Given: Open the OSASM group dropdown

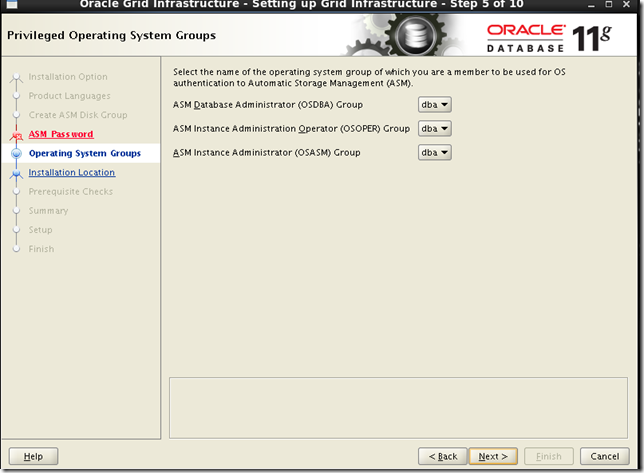Looking at the screenshot, I should 435,152.
